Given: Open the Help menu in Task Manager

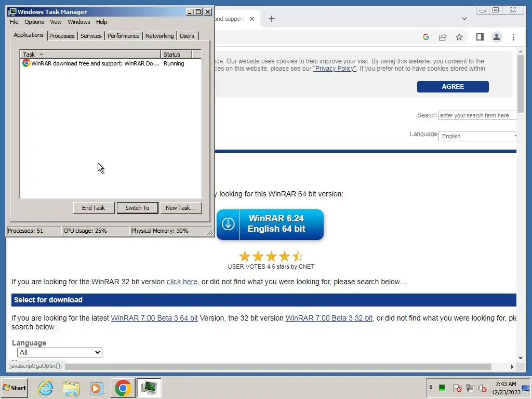Looking at the screenshot, I should tap(101, 22).
